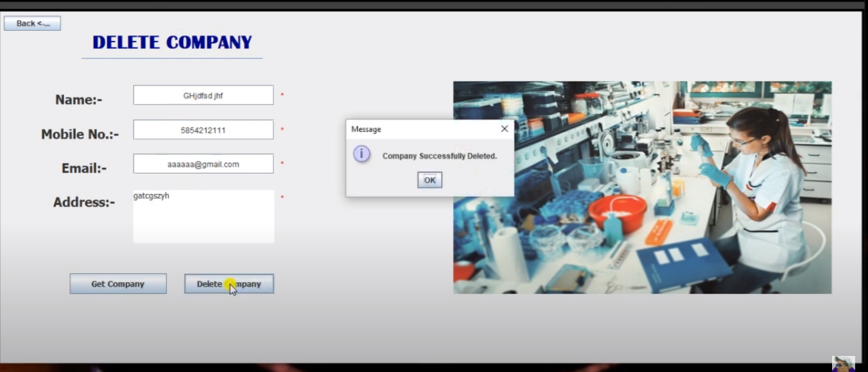Click the Get Company button

(x=117, y=283)
